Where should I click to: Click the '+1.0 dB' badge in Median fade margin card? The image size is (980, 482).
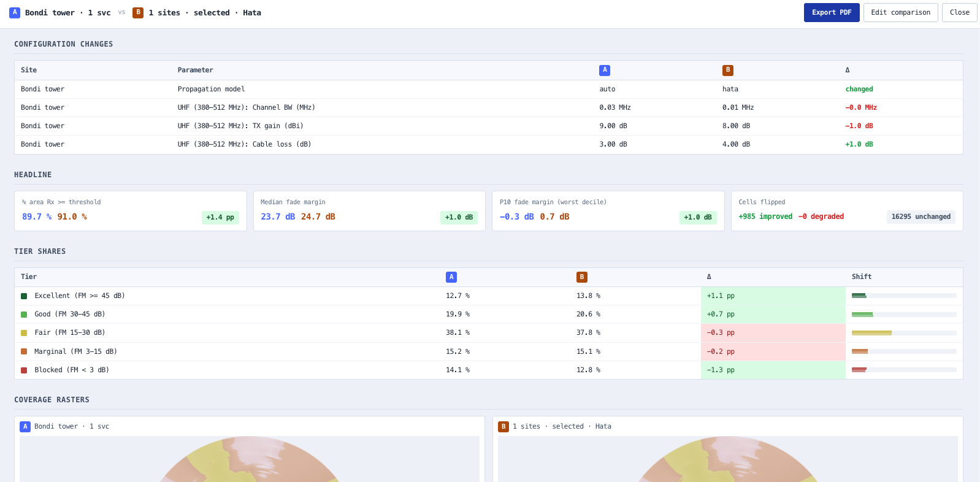tap(459, 217)
